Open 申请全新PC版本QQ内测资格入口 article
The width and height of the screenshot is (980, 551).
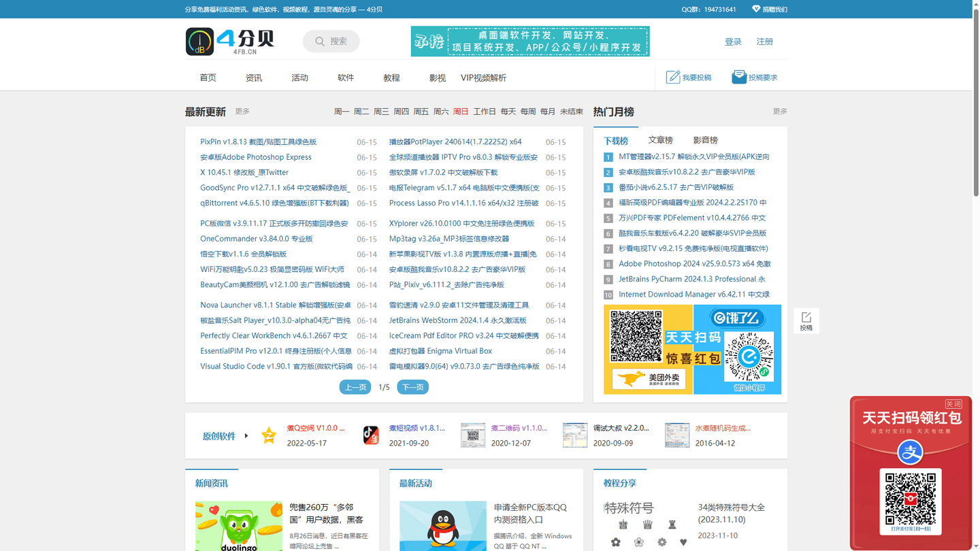click(x=531, y=514)
